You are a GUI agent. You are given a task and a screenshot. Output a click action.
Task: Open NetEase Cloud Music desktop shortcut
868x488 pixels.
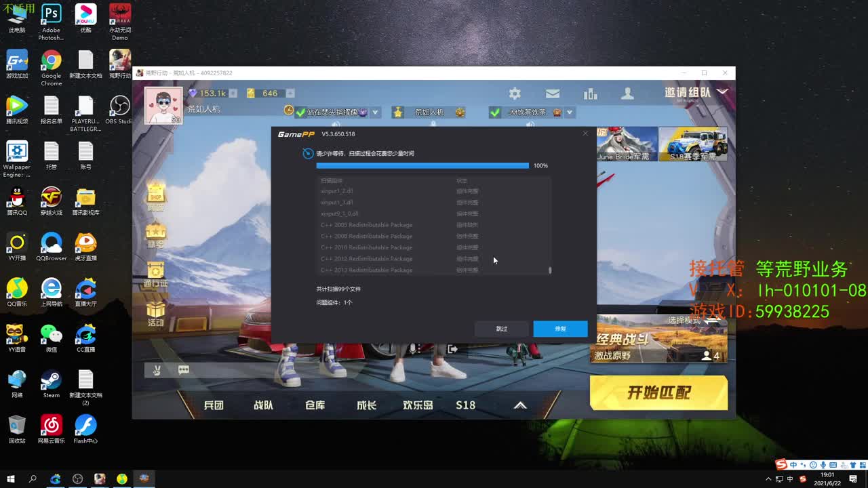[x=51, y=429]
